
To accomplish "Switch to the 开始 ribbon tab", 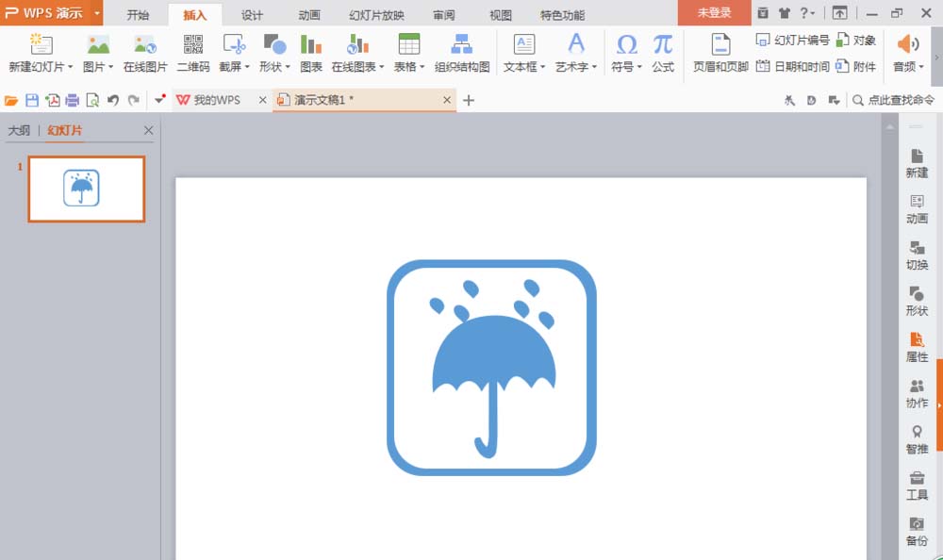I will click(x=138, y=15).
